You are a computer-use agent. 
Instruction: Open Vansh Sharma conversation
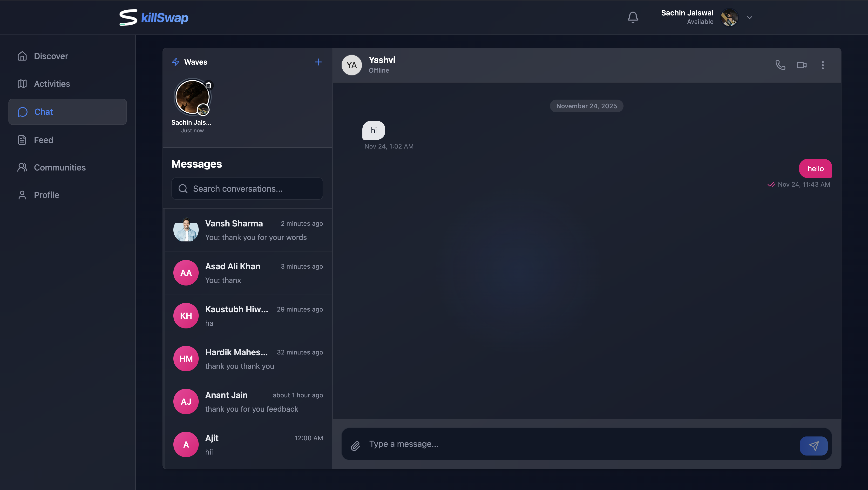(x=248, y=230)
